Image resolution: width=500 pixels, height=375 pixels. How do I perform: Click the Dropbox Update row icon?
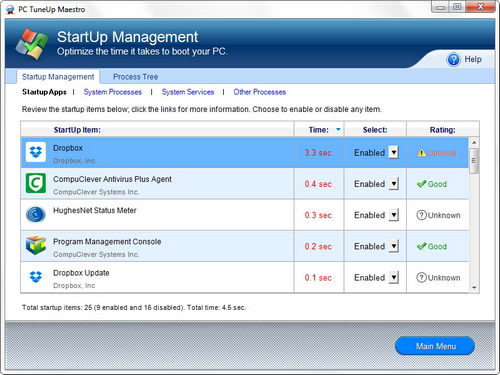[x=36, y=277]
